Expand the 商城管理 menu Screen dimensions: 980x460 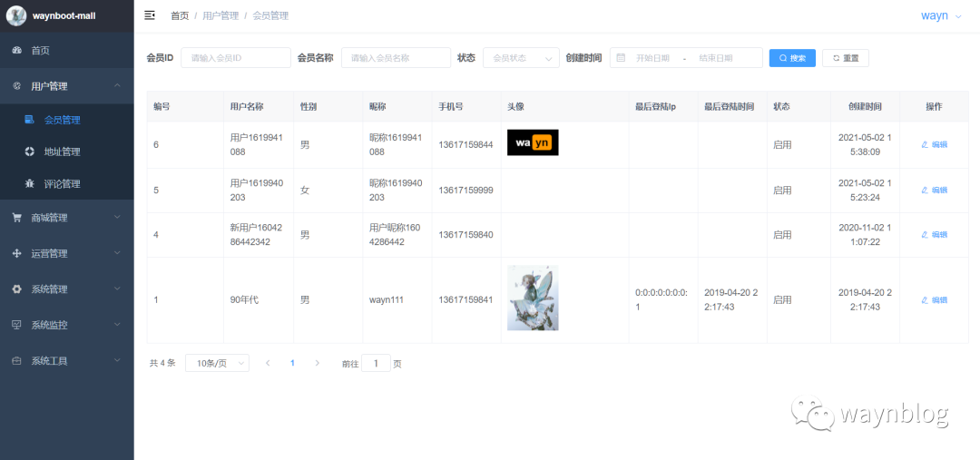(67, 218)
